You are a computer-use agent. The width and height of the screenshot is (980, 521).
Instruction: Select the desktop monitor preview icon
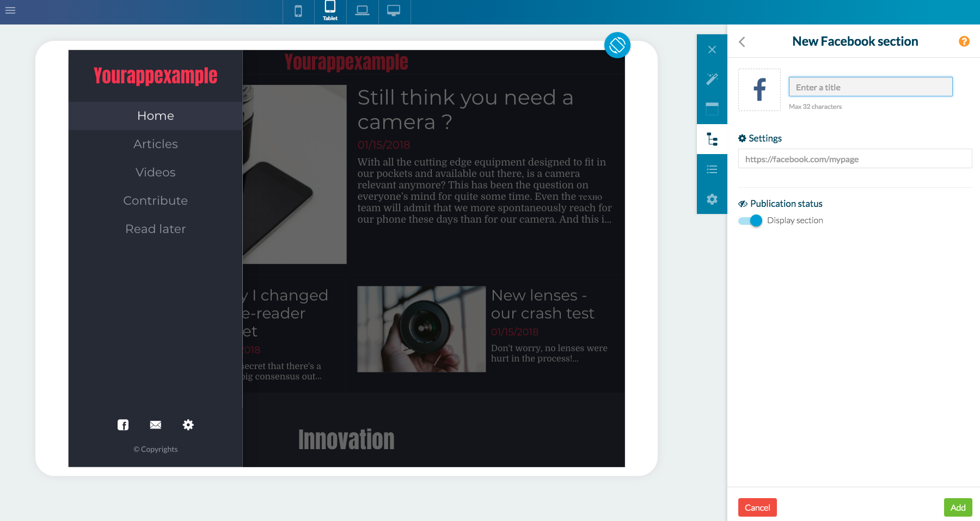point(394,10)
